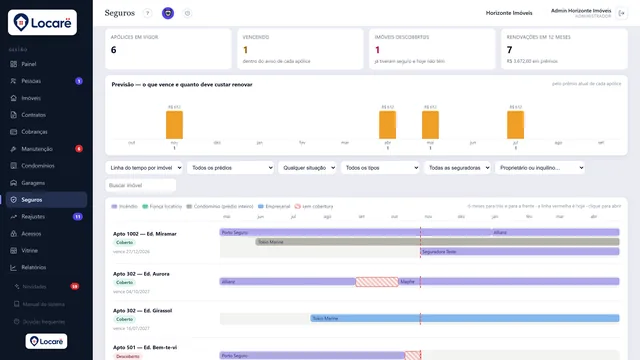Open the gray Tokio Marine bar for Apto 1002
The image size is (640, 360).
tap(438, 242)
